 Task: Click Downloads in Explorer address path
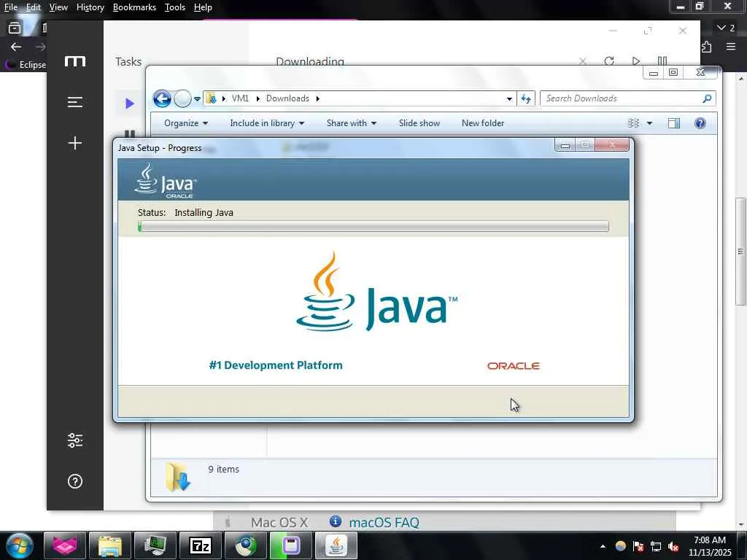(287, 98)
